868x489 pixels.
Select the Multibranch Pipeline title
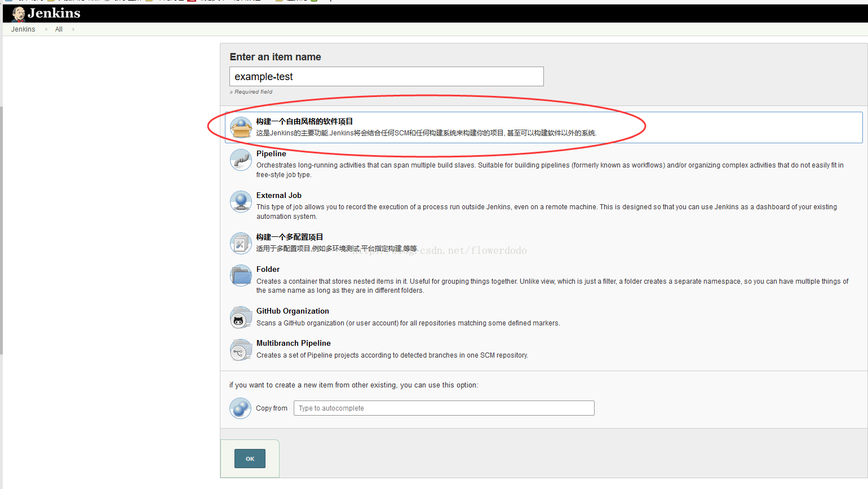294,343
